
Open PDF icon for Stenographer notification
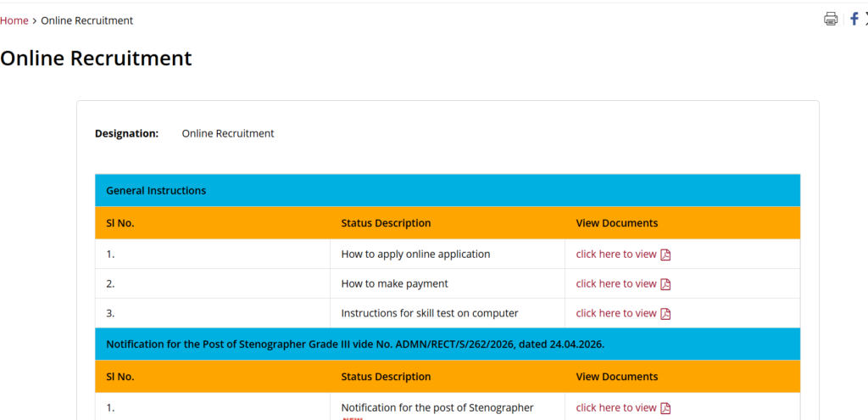pyautogui.click(x=665, y=408)
